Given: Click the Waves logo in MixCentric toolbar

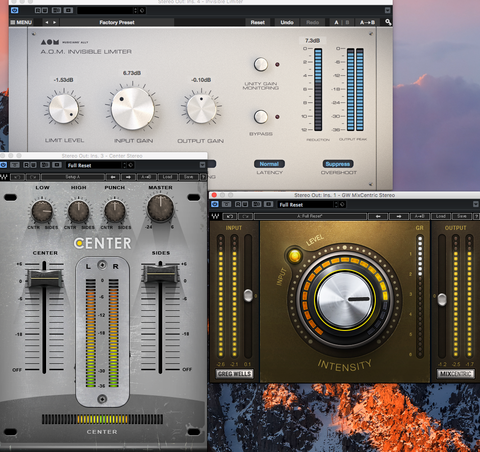Looking at the screenshot, I should pos(215,217).
